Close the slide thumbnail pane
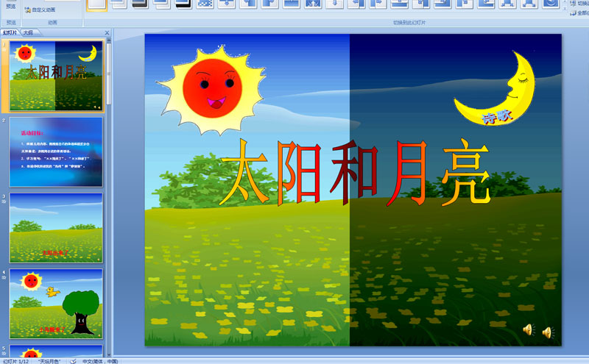 point(107,33)
